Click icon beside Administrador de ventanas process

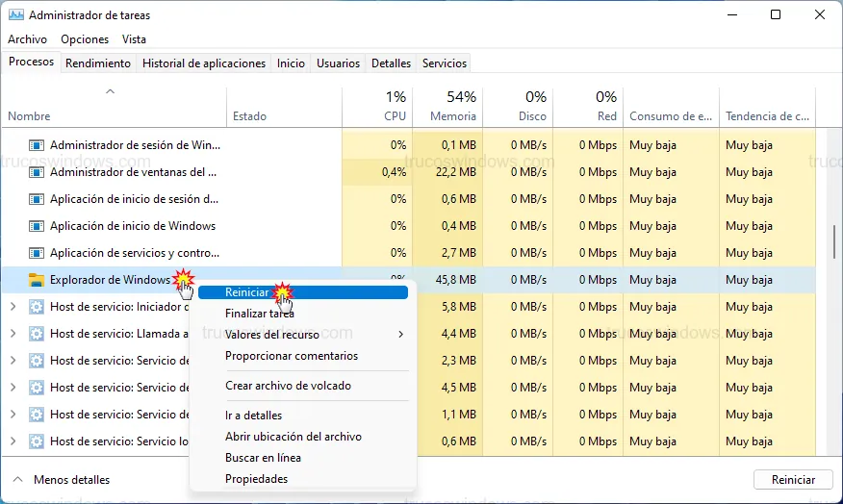point(37,172)
